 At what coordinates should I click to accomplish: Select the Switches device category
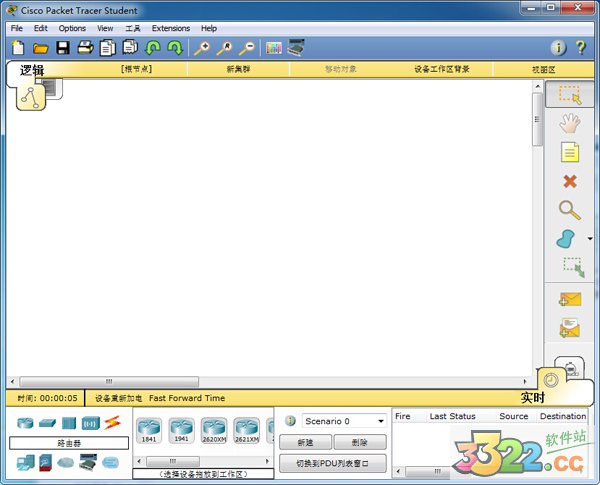pyautogui.click(x=47, y=423)
